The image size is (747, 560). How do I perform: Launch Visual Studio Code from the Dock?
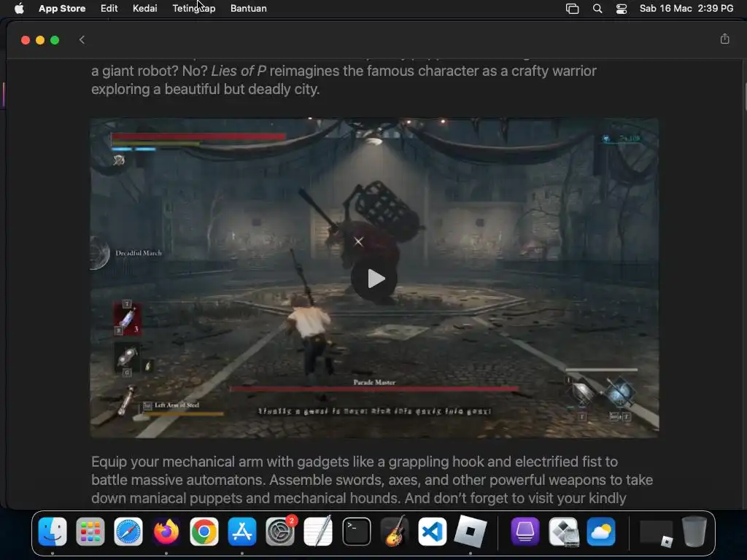[432, 532]
